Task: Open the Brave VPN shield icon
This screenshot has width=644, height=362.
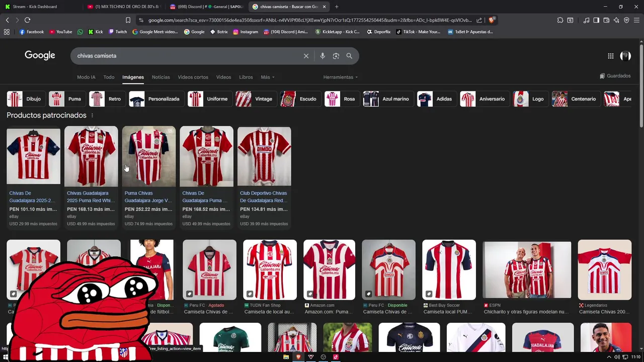Action: (626, 20)
